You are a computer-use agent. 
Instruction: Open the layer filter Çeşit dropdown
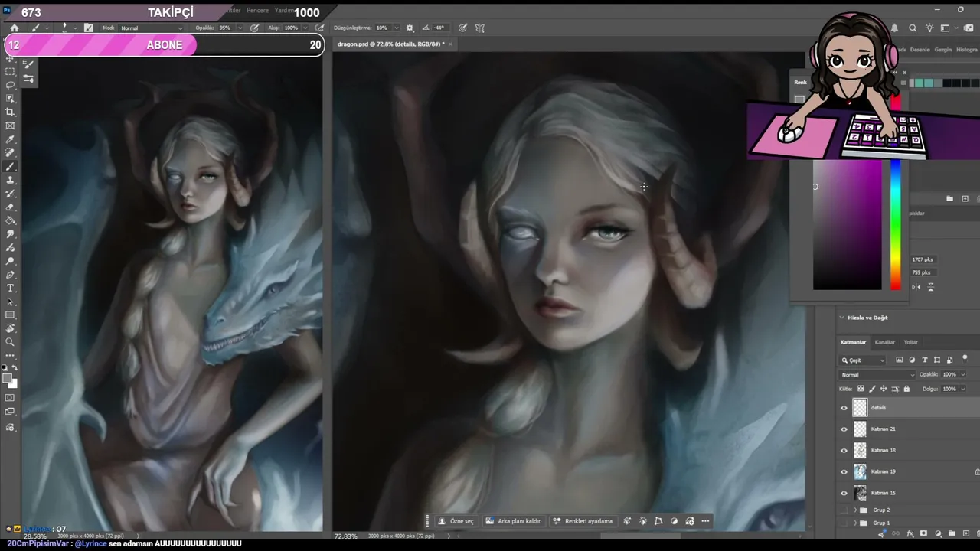pyautogui.click(x=863, y=360)
